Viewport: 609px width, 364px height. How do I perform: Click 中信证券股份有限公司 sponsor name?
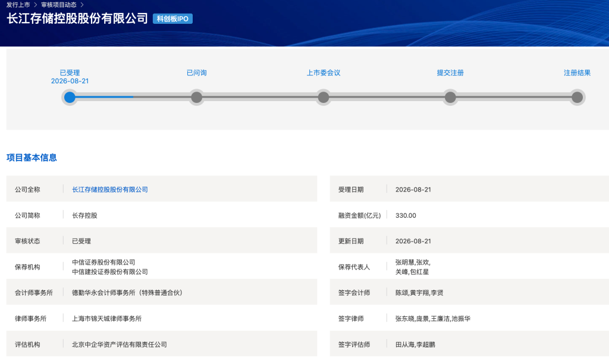click(x=103, y=262)
